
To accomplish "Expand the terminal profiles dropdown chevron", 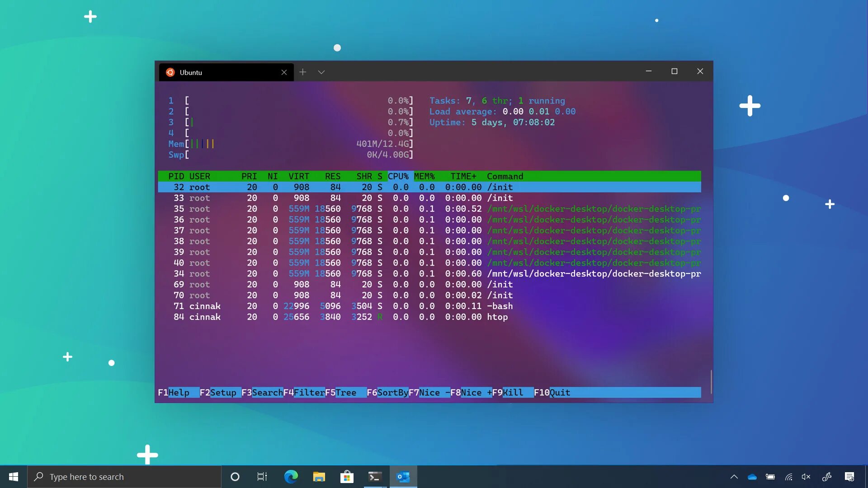I will tap(321, 72).
